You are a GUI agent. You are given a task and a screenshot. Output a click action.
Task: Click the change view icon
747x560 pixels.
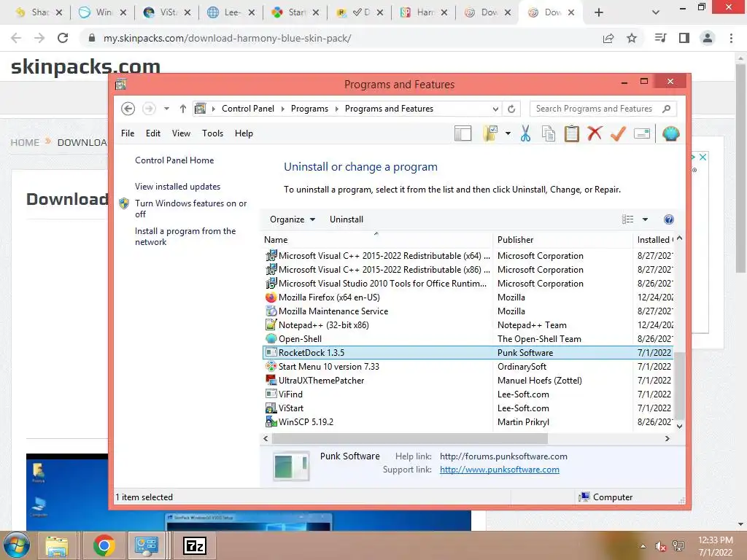tap(628, 219)
